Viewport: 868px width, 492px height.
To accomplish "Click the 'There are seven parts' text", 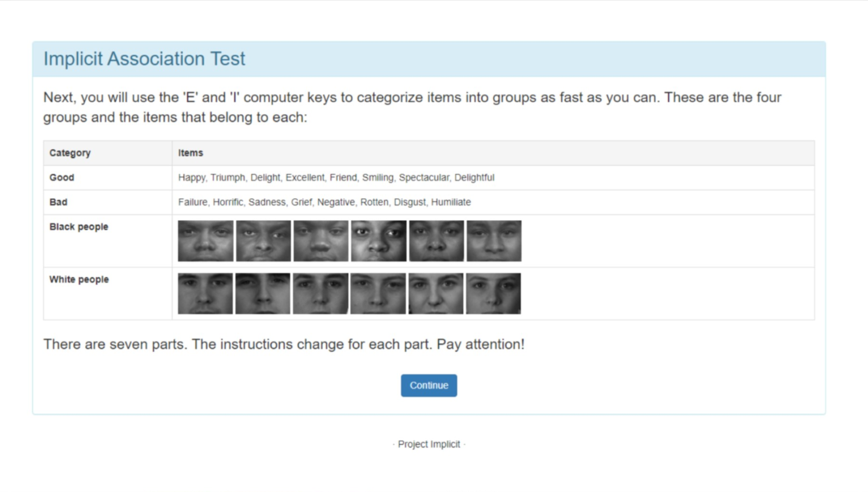I will coord(284,344).
